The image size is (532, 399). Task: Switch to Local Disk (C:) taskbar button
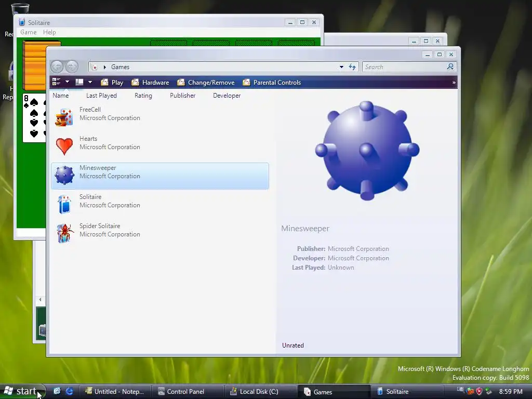point(260,392)
